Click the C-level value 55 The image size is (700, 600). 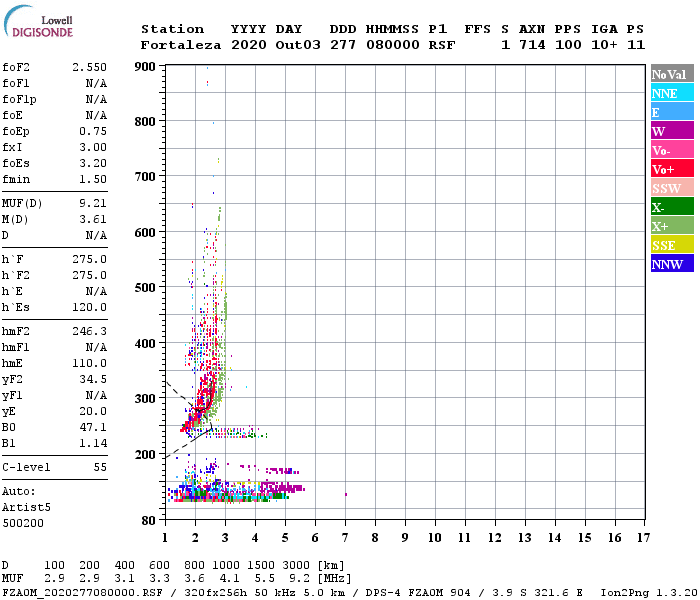tap(100, 467)
